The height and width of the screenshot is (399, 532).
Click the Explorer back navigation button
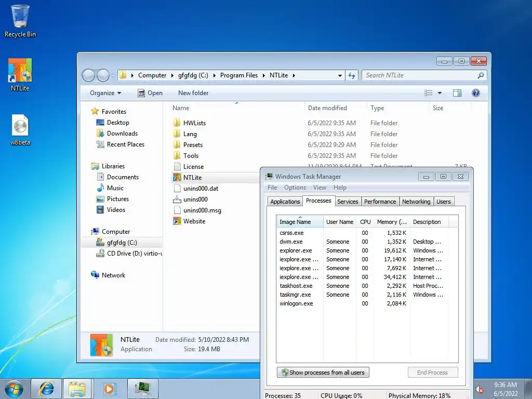click(88, 75)
